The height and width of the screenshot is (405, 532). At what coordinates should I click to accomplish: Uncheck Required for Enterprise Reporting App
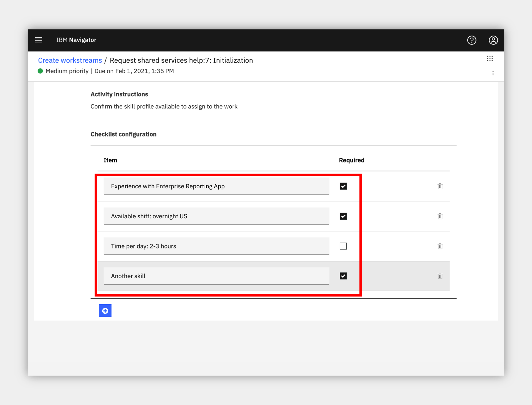click(343, 186)
